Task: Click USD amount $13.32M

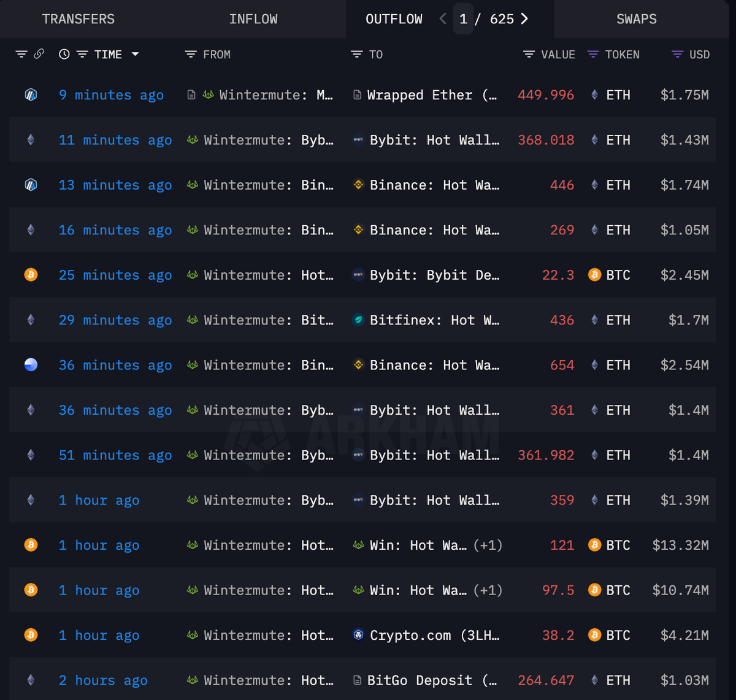Action: [681, 545]
